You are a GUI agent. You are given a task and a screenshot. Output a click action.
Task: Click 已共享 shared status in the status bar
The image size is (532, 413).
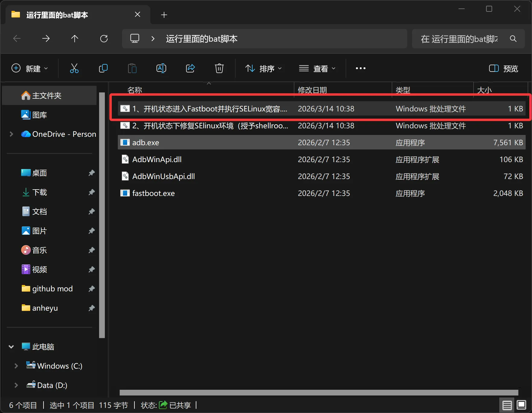(180, 405)
